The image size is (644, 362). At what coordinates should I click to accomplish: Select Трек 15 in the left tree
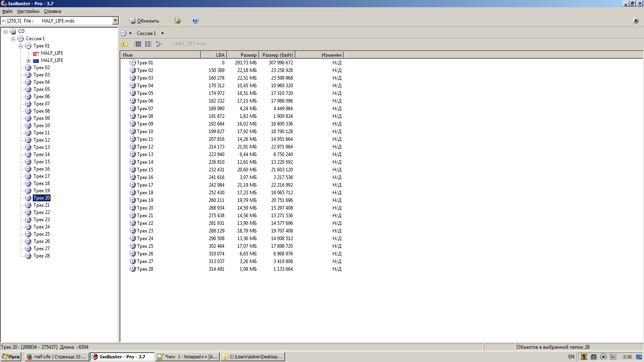click(42, 162)
